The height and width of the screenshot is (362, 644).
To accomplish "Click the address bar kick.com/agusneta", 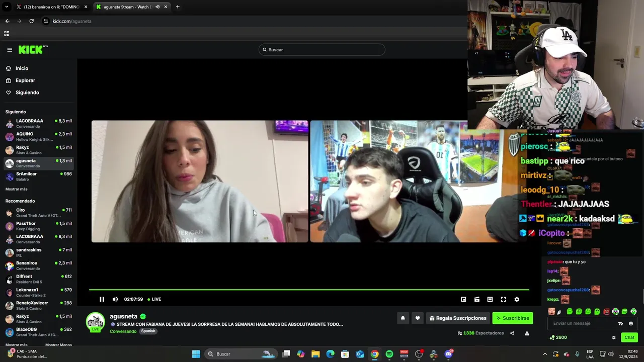I will coord(72,21).
